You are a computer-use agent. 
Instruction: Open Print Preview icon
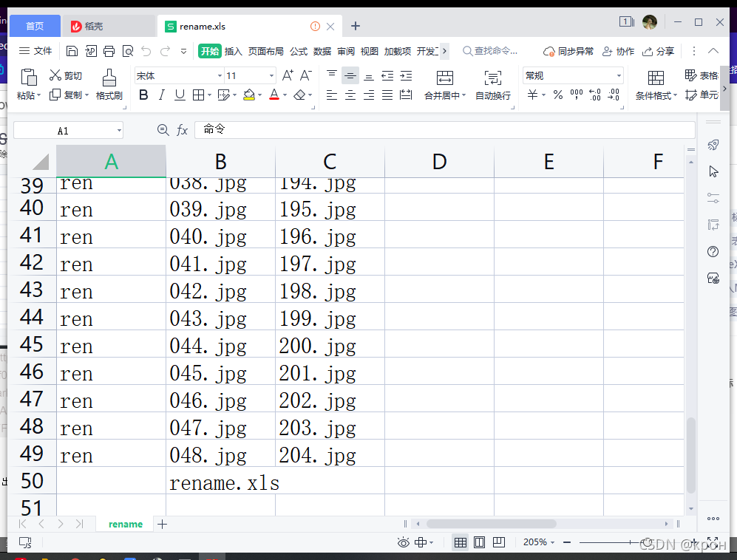(x=128, y=51)
